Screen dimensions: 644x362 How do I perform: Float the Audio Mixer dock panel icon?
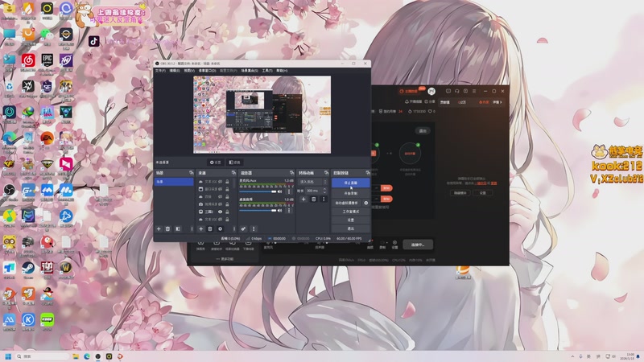[x=291, y=173]
